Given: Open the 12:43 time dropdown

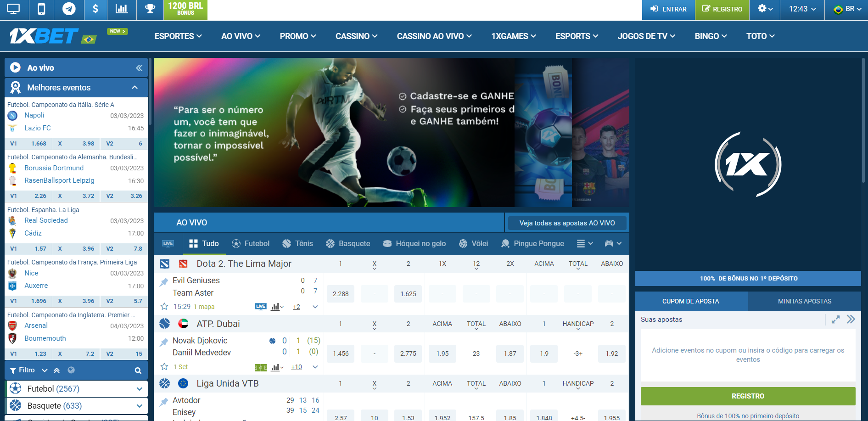Looking at the screenshot, I should click(802, 9).
